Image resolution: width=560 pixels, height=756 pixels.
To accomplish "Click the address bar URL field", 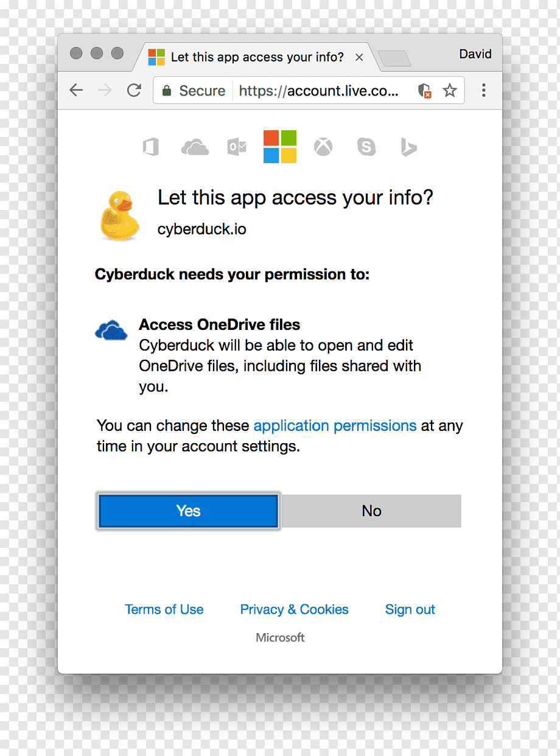I will 319,91.
